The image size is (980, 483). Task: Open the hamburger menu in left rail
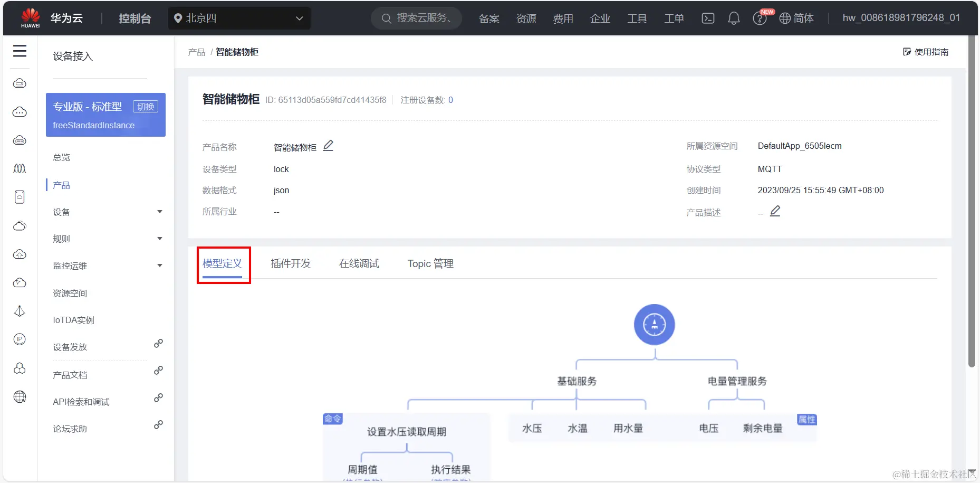(x=20, y=51)
